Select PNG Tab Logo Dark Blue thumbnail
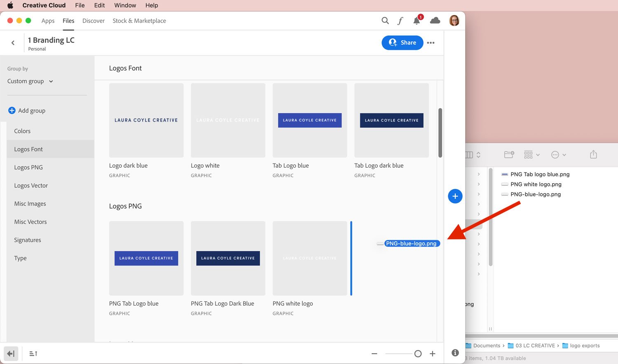The image size is (618, 364). point(228,258)
